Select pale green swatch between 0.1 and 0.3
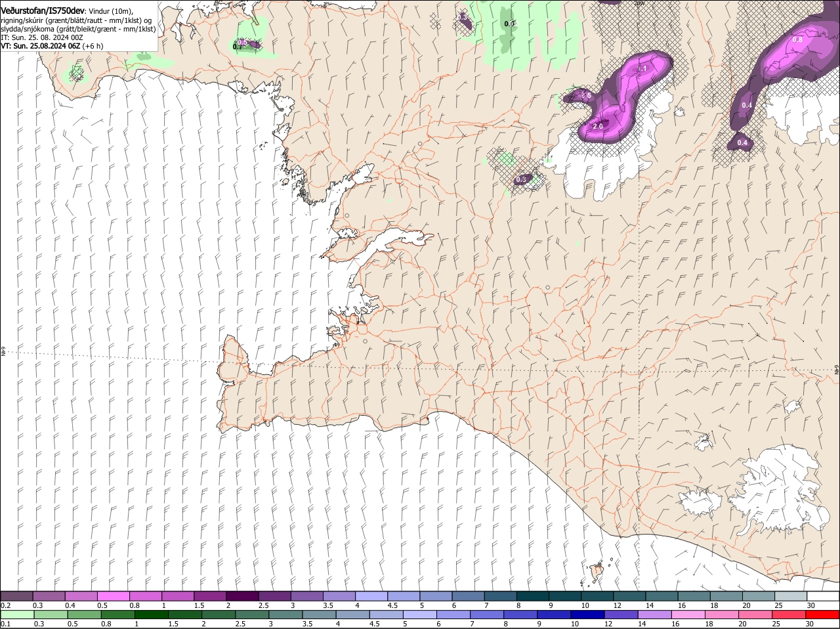Viewport: 840px width, 629px height. click(17, 615)
